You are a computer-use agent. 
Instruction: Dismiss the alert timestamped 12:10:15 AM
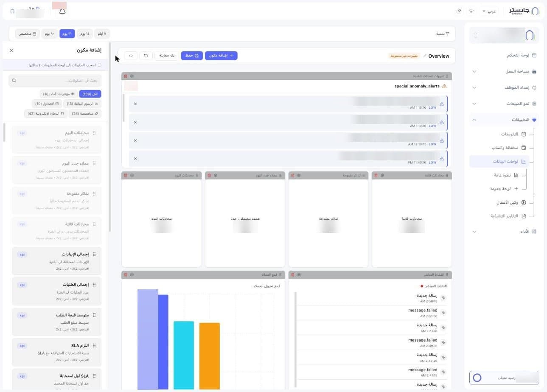click(x=135, y=140)
